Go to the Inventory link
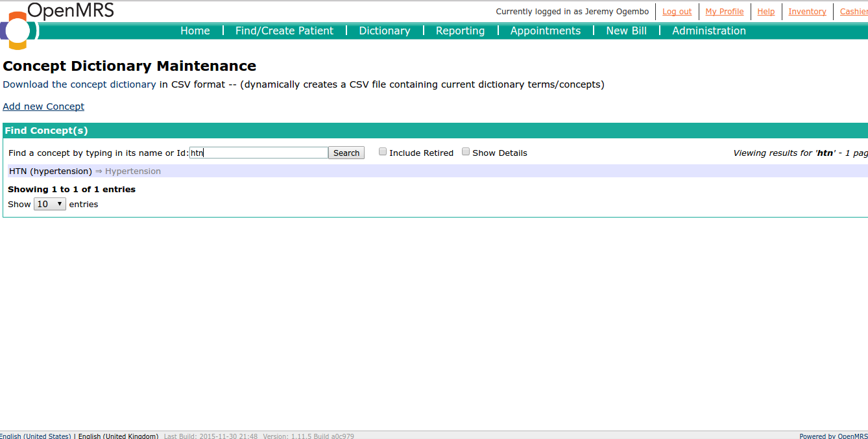Screen dimensions: 868x439 point(807,12)
